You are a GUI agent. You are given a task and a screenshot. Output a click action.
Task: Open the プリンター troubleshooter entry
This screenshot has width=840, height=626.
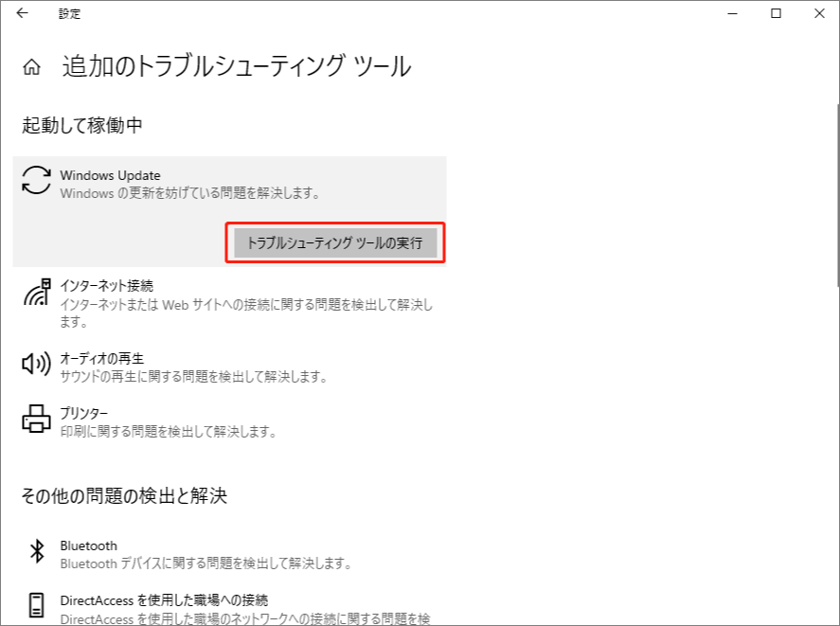coord(229,422)
